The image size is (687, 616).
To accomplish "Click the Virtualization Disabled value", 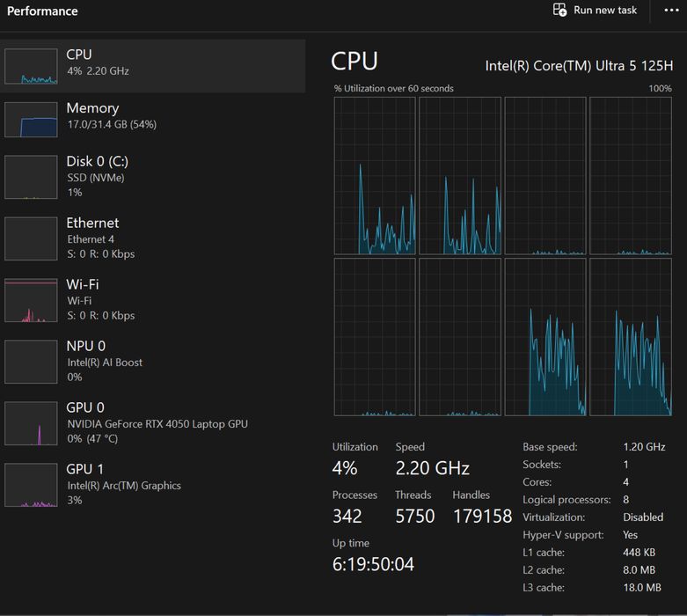I will tap(643, 517).
